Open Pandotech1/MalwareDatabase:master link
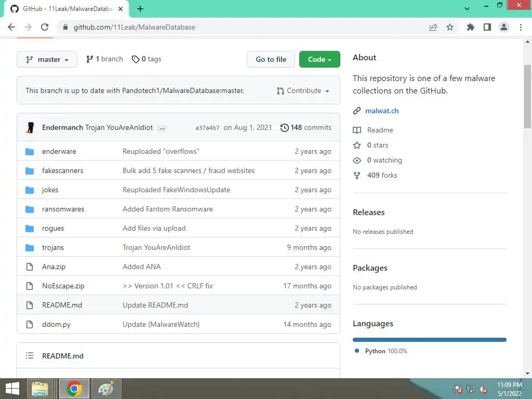 click(x=182, y=90)
